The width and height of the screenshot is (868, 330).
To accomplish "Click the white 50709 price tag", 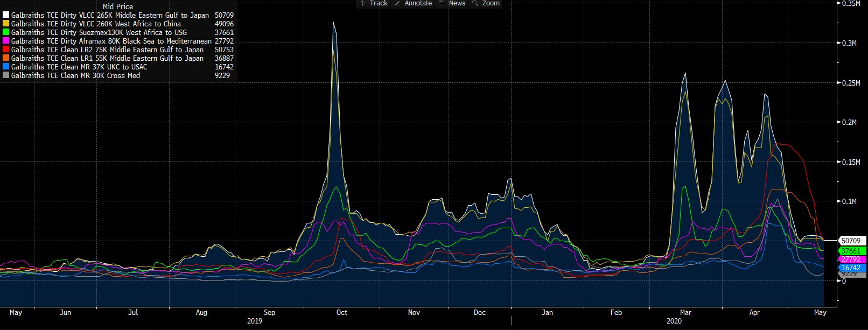I will click(851, 241).
